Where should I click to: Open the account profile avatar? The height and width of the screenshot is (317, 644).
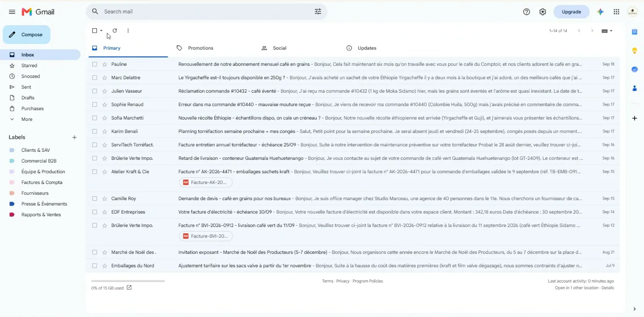632,12
